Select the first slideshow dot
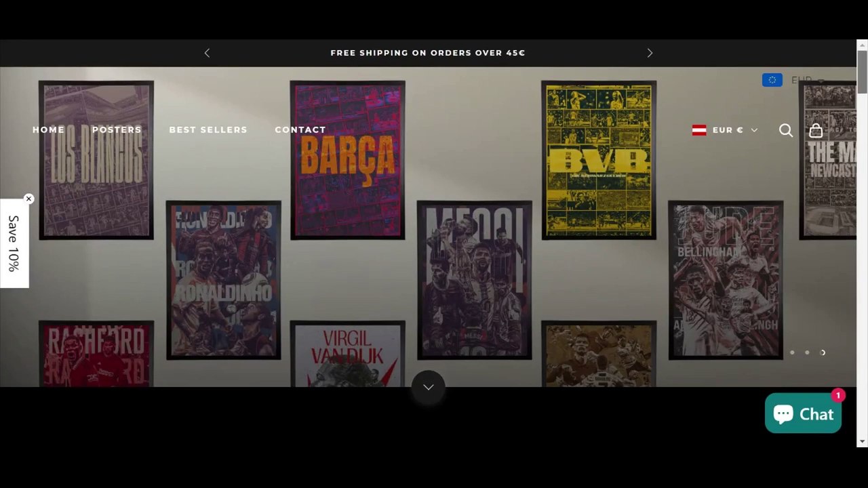This screenshot has height=488, width=868. [x=792, y=352]
